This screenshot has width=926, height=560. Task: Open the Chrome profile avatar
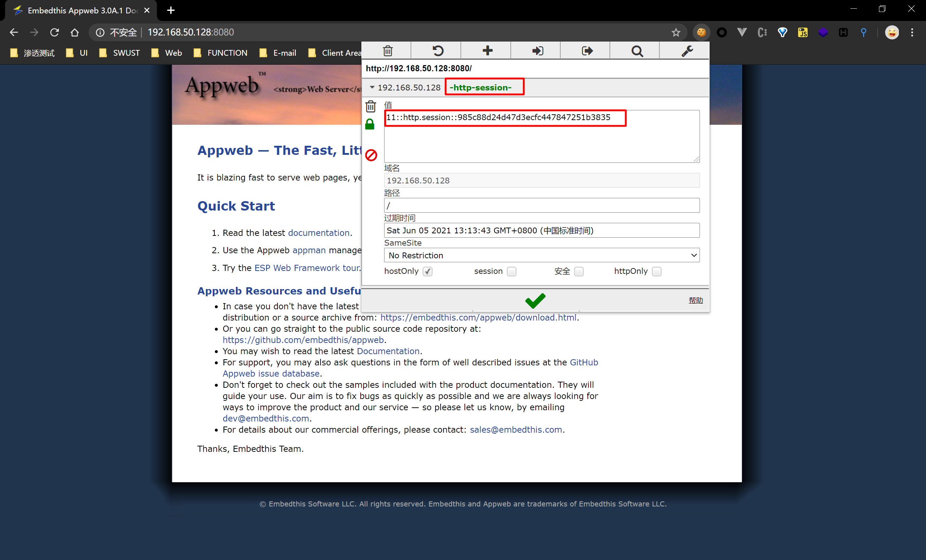coord(892,32)
